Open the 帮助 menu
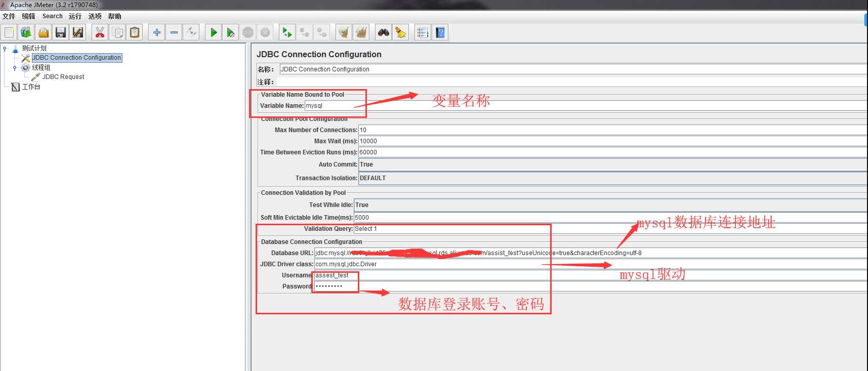Screen dimensions: 868x371 coord(114,16)
